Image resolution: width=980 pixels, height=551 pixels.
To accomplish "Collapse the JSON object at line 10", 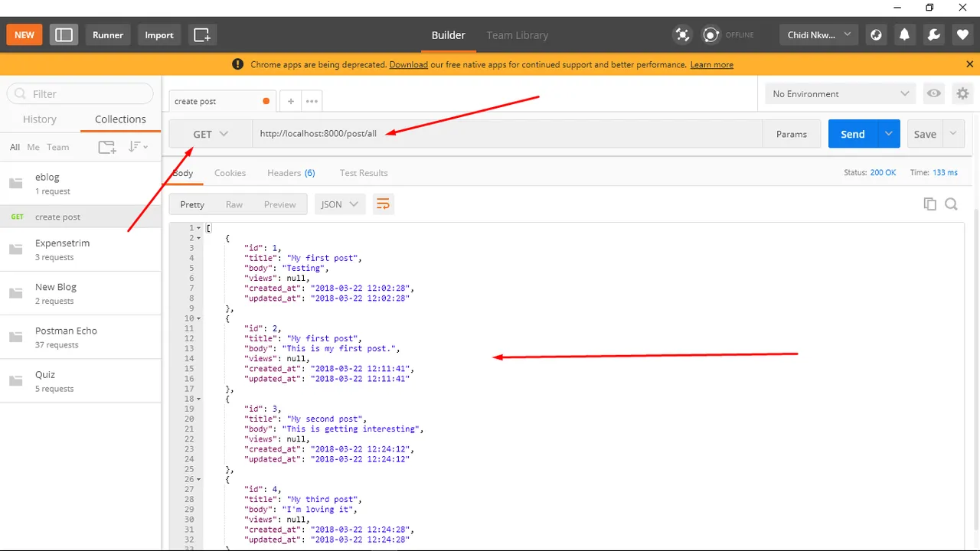I will coord(199,318).
